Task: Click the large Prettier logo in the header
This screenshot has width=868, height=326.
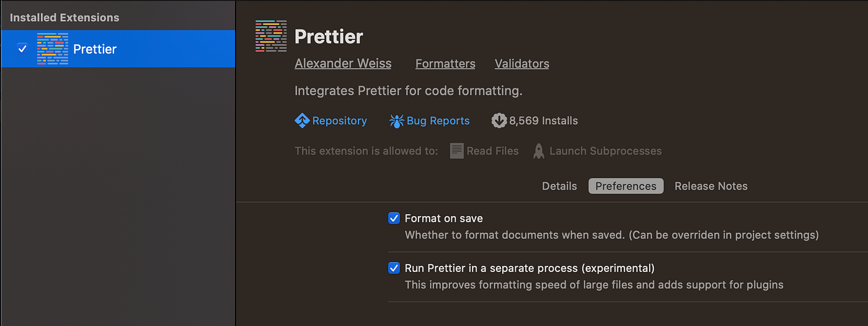Action: pyautogui.click(x=271, y=36)
